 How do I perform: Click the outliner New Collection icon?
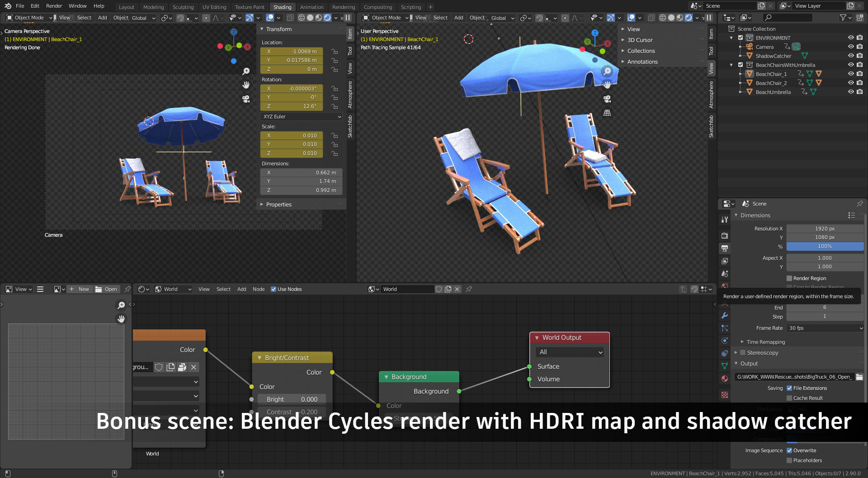pyautogui.click(x=859, y=18)
